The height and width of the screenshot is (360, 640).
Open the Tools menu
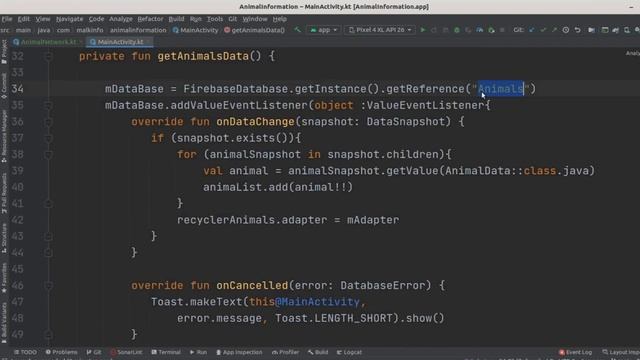pos(215,19)
